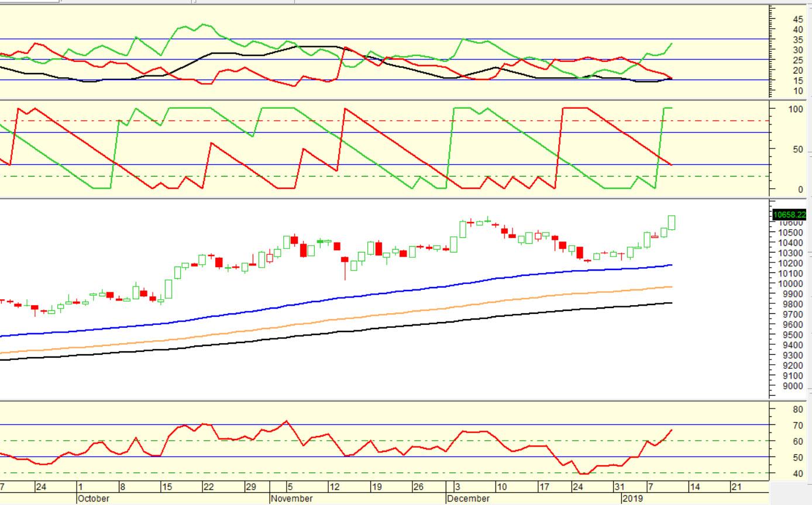Image resolution: width=812 pixels, height=505 pixels.
Task: Click value 15 on top indicator scale
Action: (x=798, y=81)
